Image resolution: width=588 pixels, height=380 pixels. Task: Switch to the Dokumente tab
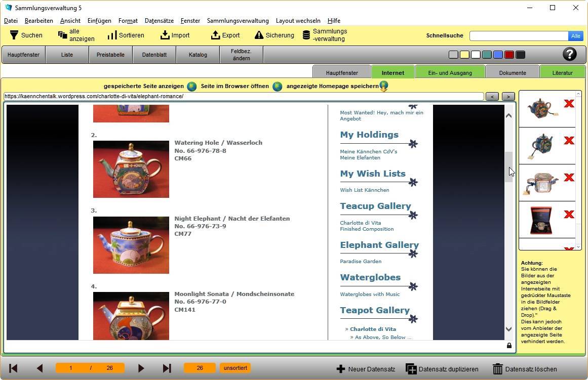click(512, 73)
